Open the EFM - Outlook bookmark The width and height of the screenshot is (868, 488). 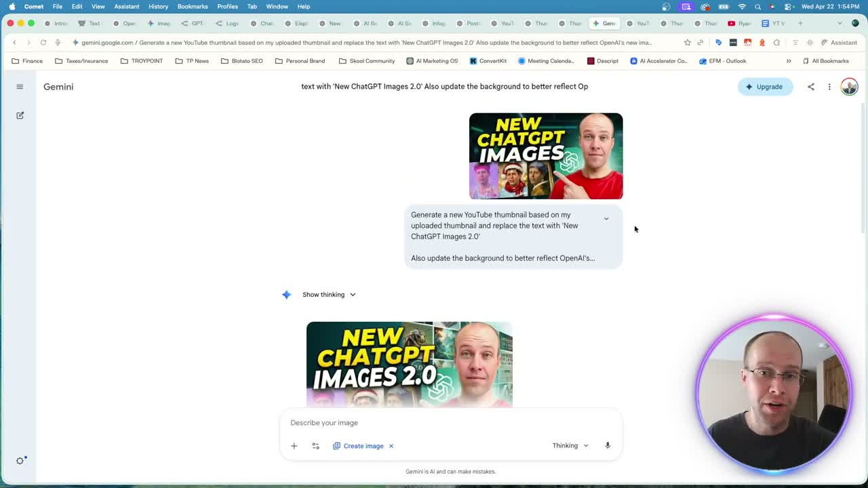pos(723,61)
